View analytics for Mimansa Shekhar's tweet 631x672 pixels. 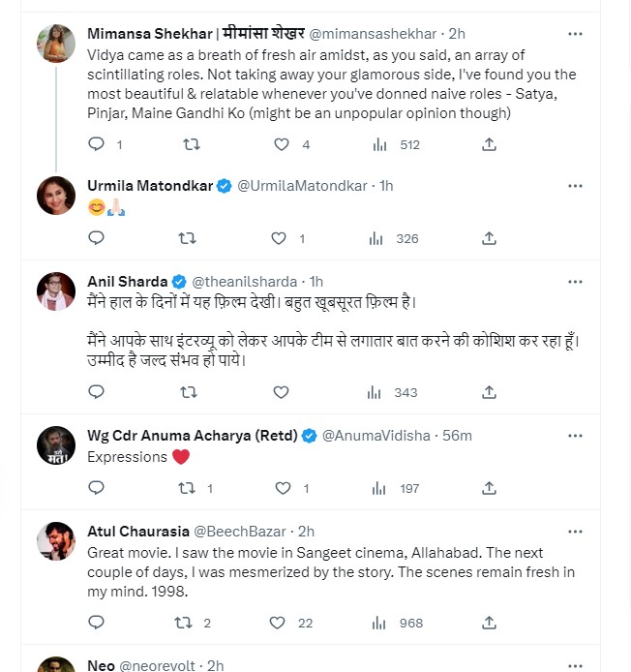(378, 144)
